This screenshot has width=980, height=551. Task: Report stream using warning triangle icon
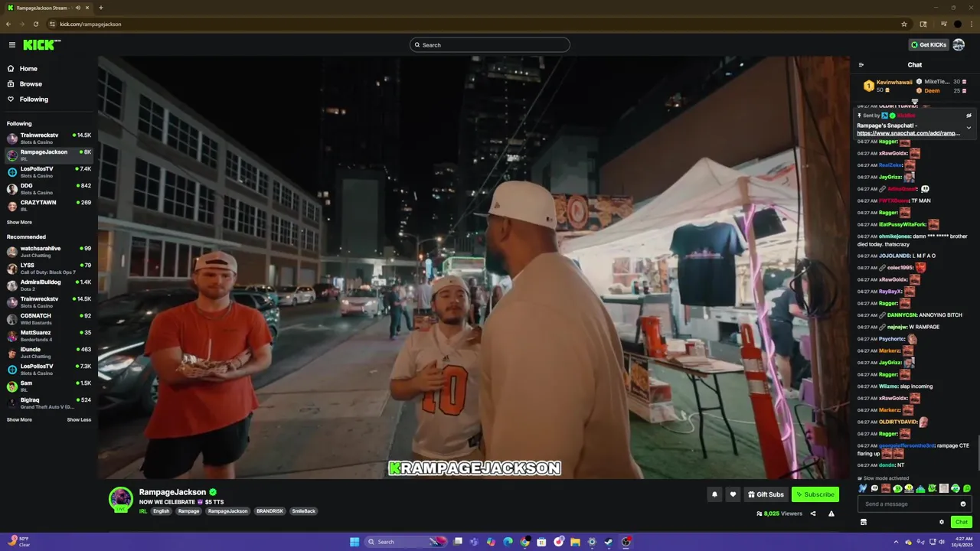click(831, 514)
